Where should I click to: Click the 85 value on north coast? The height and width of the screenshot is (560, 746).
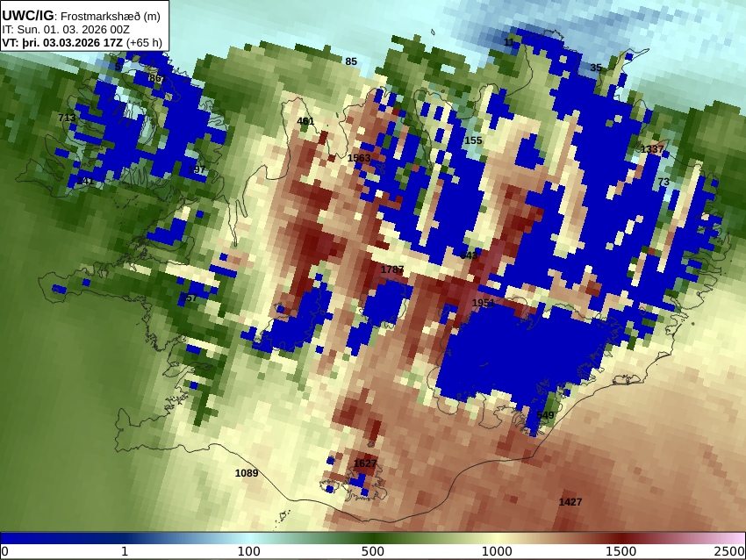351,61
